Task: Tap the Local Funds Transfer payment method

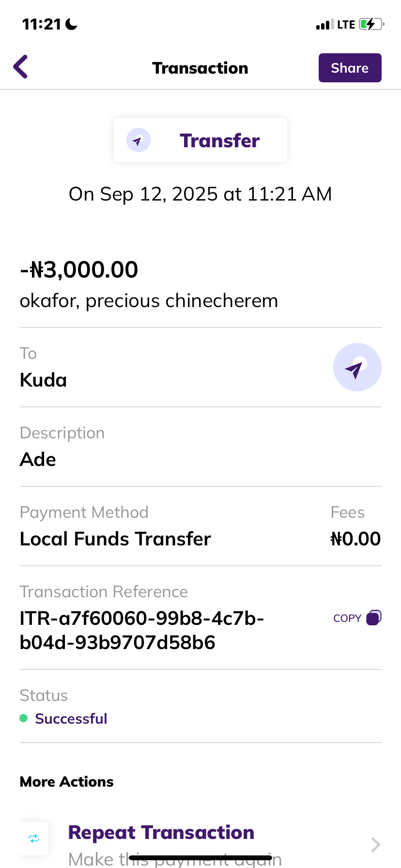Action: pyautogui.click(x=115, y=539)
